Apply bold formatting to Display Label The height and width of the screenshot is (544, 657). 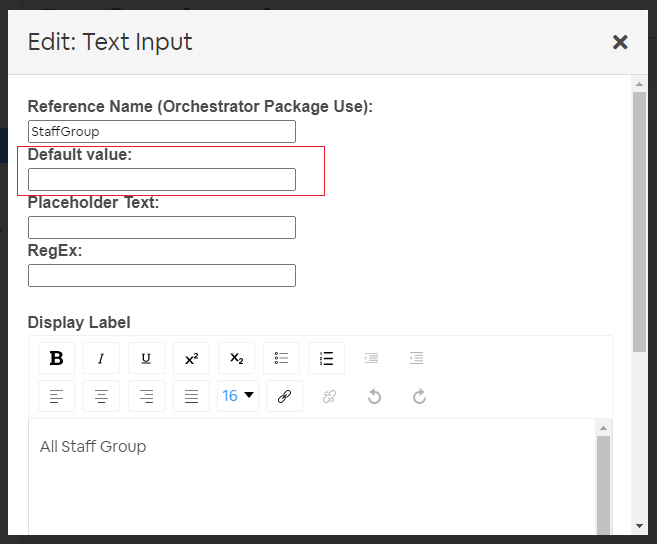click(57, 358)
